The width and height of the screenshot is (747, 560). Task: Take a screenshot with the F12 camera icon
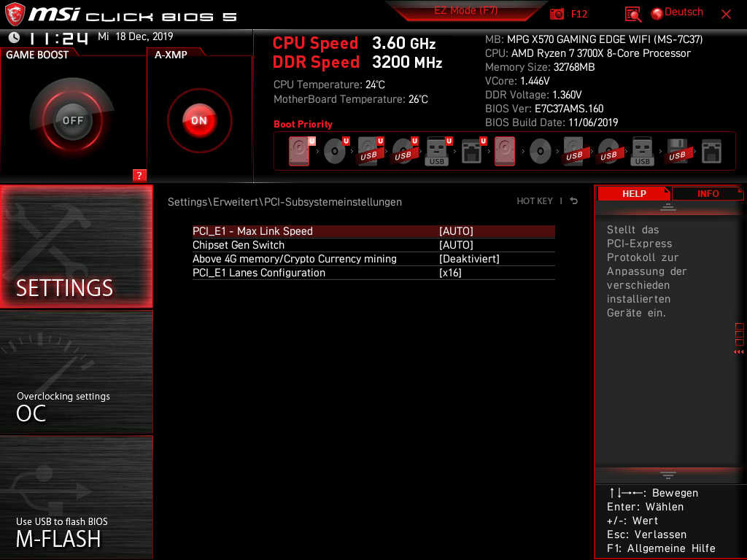click(557, 14)
